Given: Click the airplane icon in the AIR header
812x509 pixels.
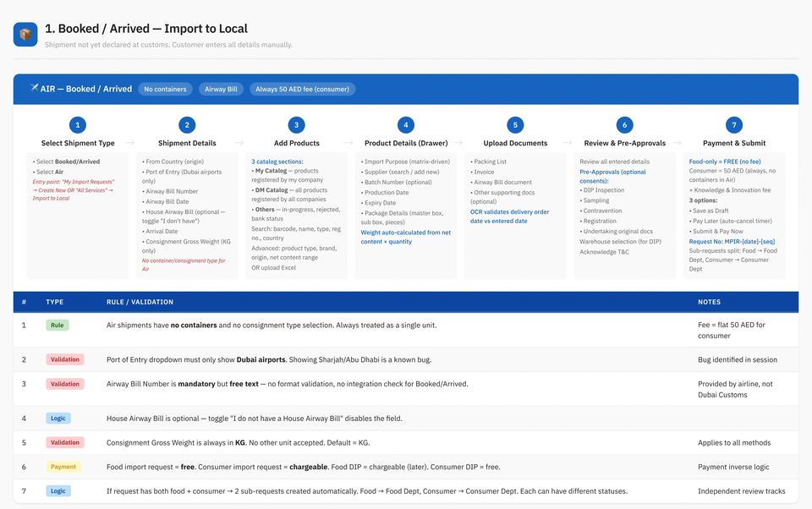Looking at the screenshot, I should click(x=34, y=87).
